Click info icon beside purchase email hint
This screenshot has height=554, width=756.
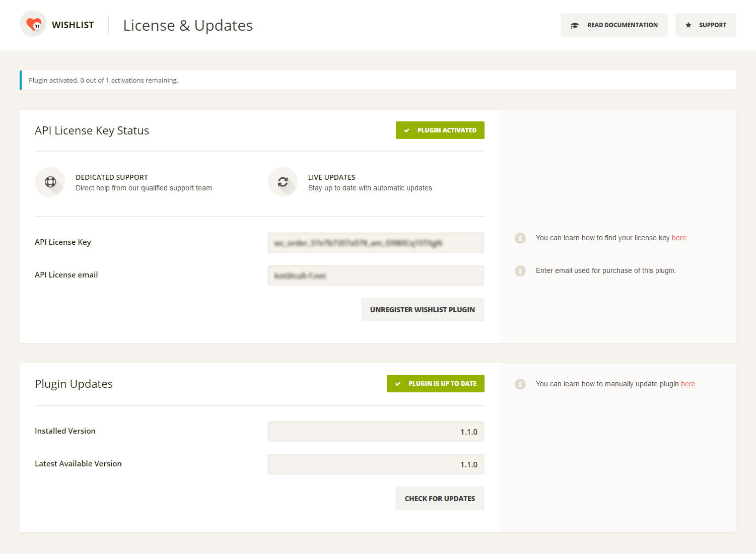520,270
